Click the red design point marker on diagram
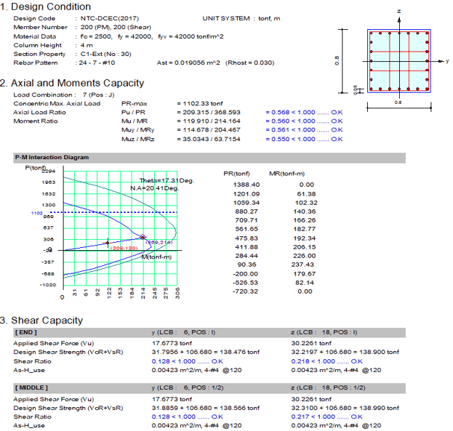Screen dimensions: 453x431 pyautogui.click(x=107, y=243)
